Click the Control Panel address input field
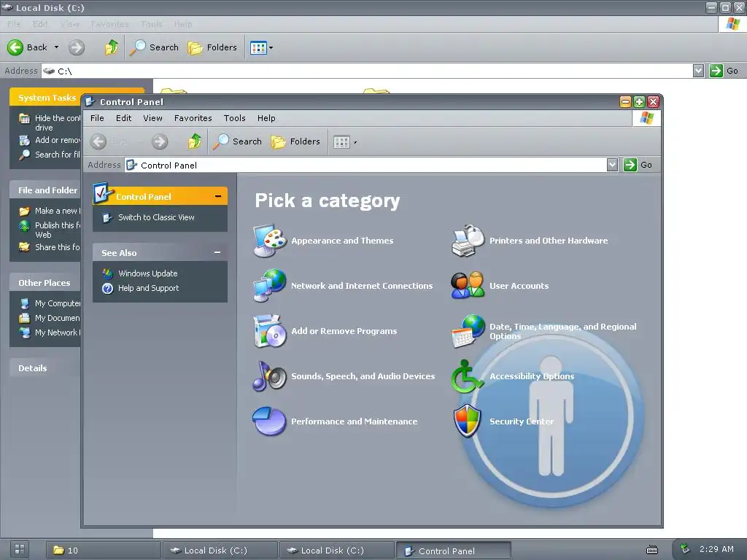Image resolution: width=747 pixels, height=560 pixels. [365, 165]
